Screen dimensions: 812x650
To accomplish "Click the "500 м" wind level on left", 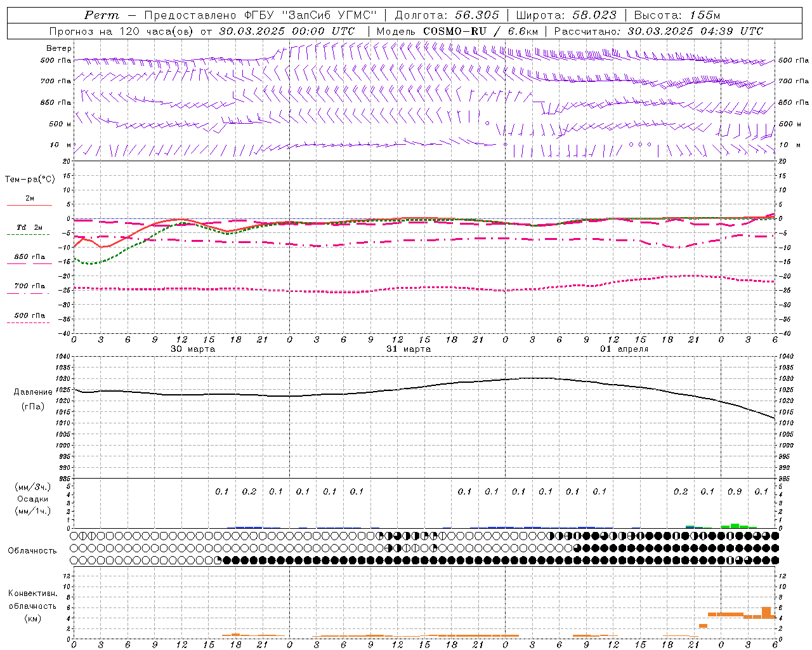I will [x=60, y=124].
